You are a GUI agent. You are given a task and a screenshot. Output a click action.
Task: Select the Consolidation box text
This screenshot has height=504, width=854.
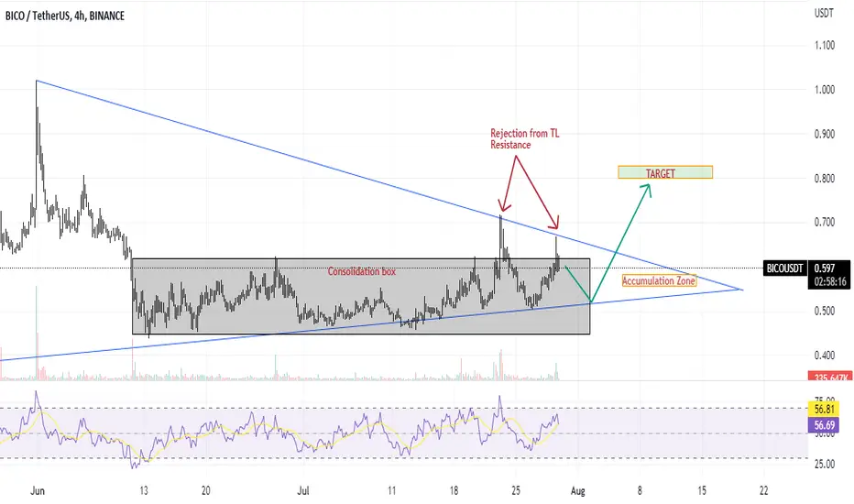pos(362,272)
